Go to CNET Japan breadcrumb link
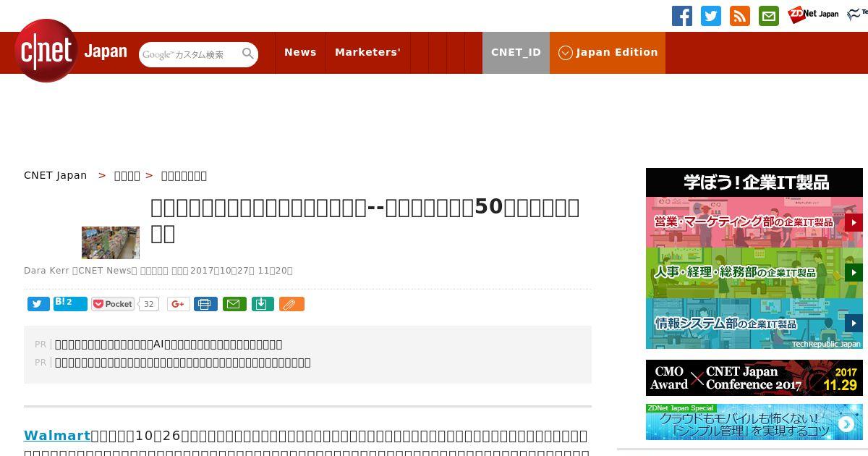Viewport: 868px width, 456px height. click(56, 175)
